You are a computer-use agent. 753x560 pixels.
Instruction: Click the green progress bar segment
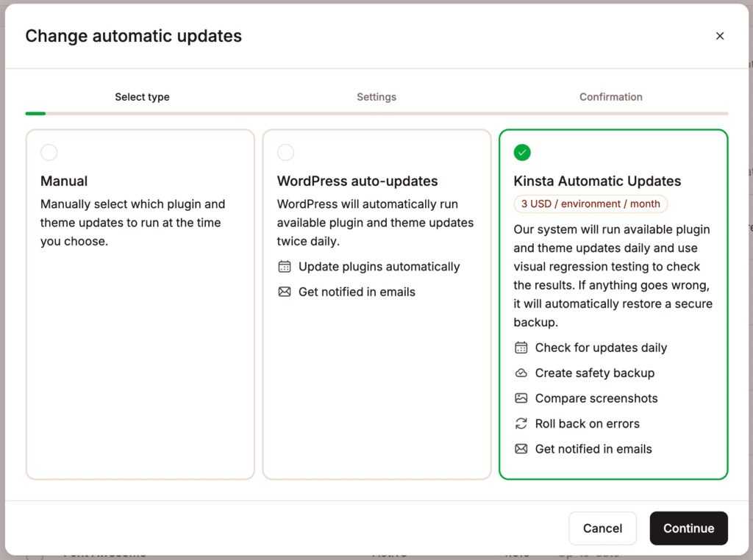(x=35, y=113)
